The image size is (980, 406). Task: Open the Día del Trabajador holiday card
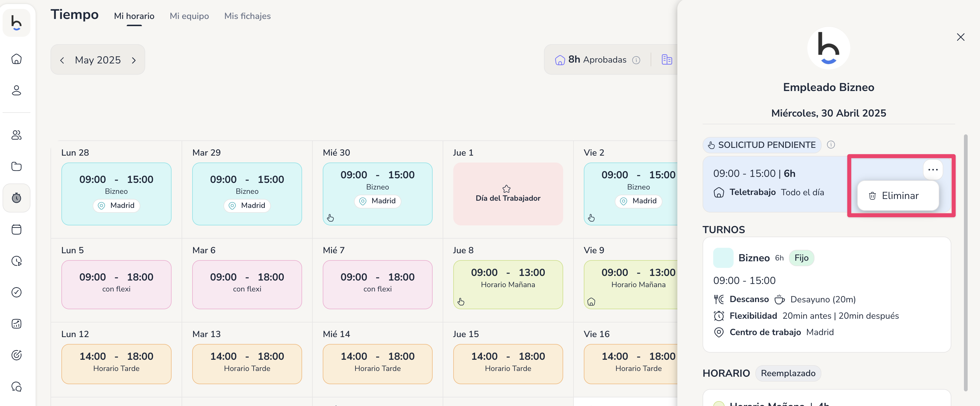[x=508, y=194]
